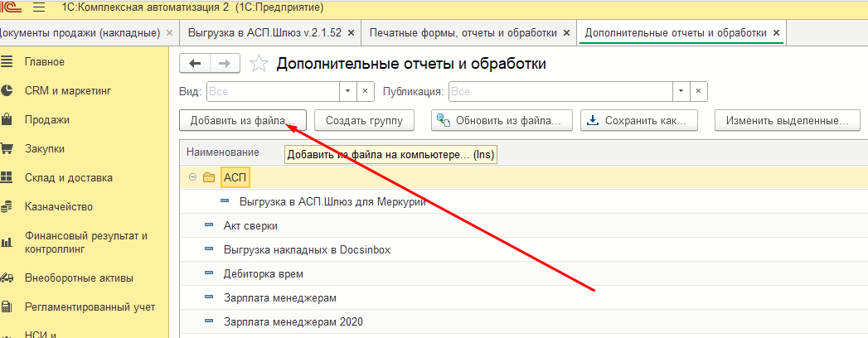
Task: Open Финансовый результат и контроллинг section
Action: pyautogui.click(x=86, y=242)
